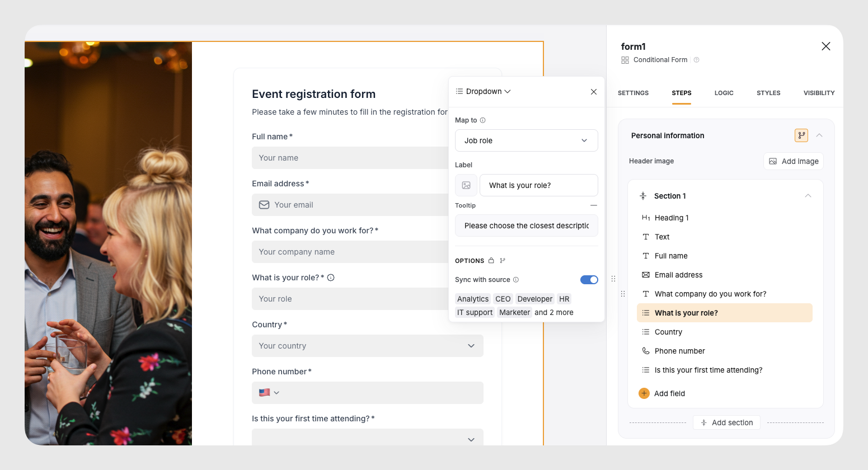
Task: Click the drag handle dots beside the popup
Action: tap(613, 279)
